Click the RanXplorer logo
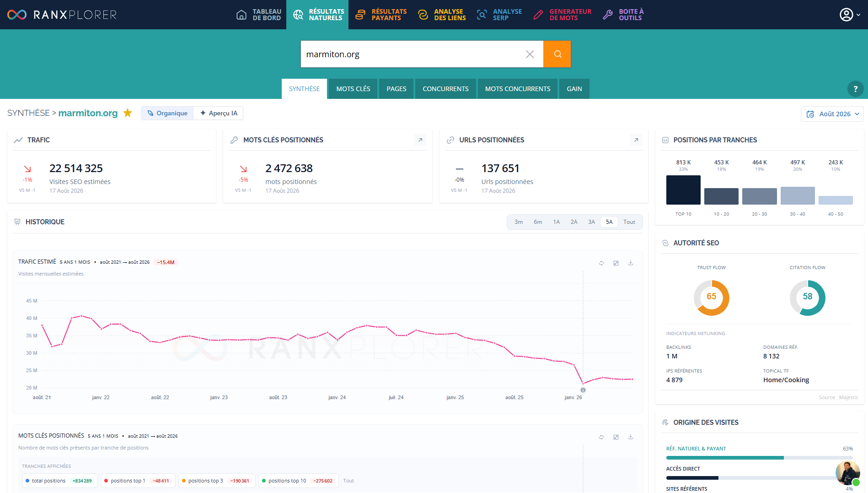This screenshot has width=868, height=493. [x=62, y=15]
